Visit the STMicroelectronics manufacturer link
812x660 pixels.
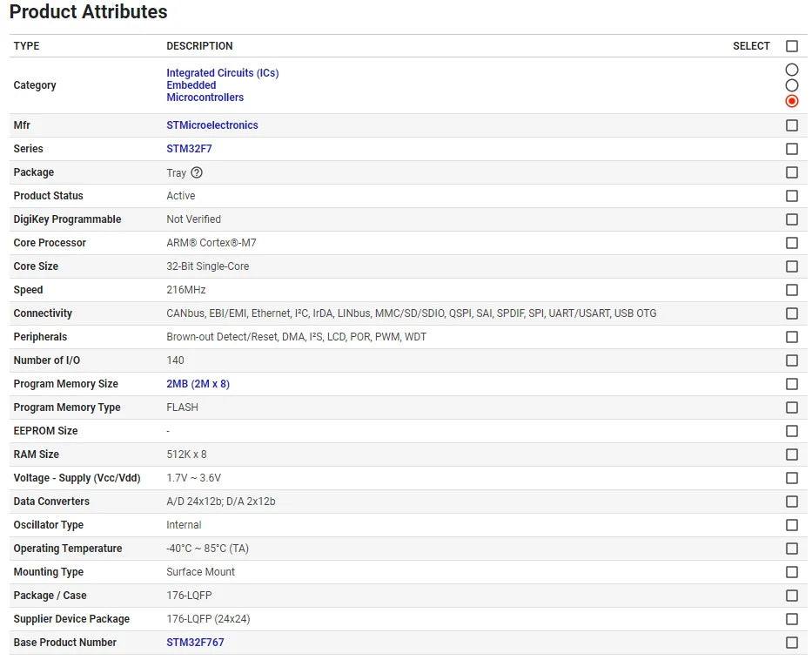(x=211, y=125)
